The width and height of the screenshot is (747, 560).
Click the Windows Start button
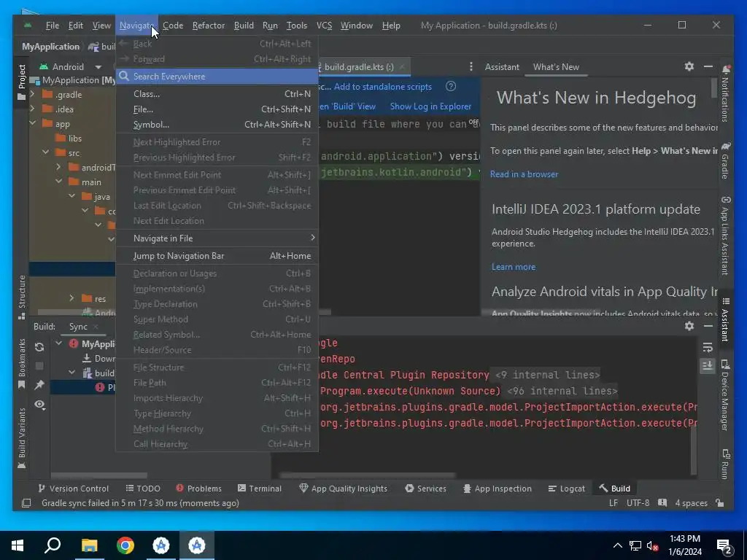[18, 545]
